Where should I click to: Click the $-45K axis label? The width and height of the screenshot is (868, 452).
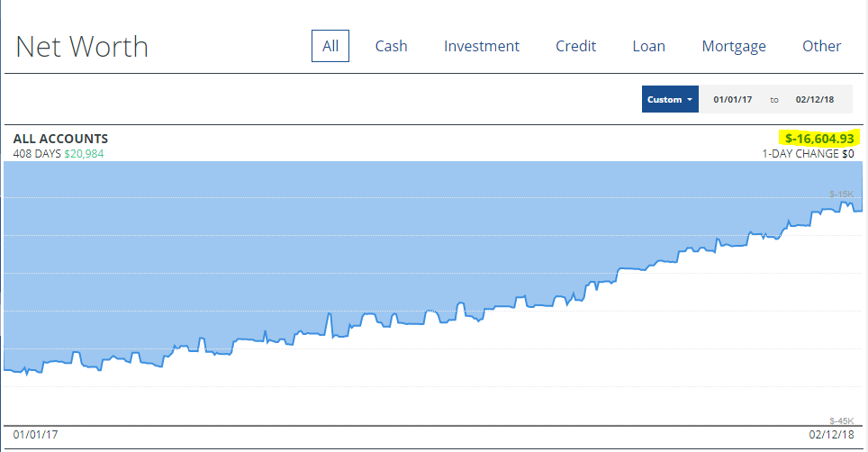click(x=841, y=421)
